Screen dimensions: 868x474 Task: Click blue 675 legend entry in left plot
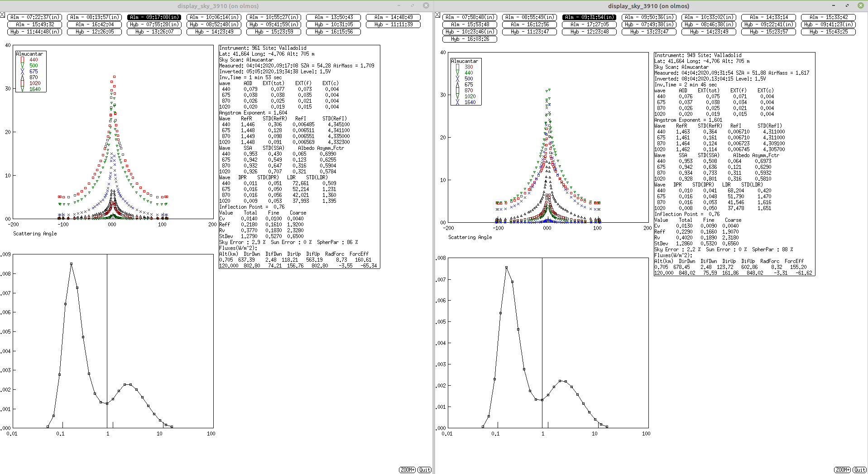click(29, 72)
